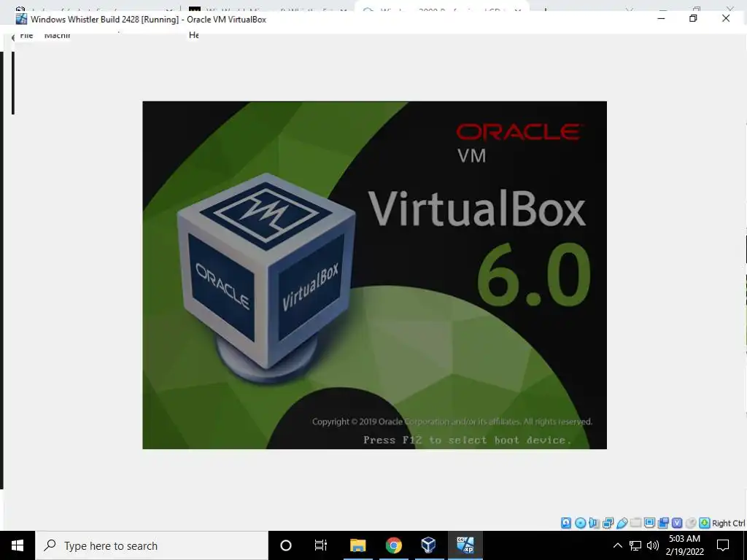Click the Type here to search box
This screenshot has height=560, width=747.
(152, 545)
